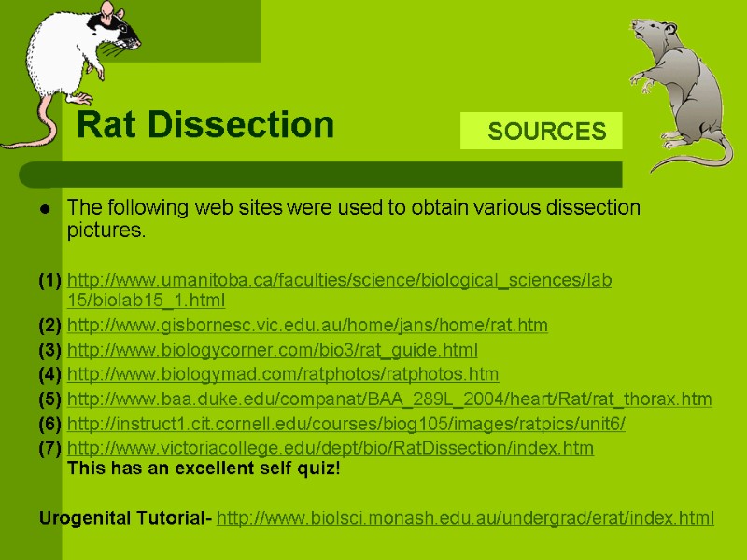Open the biologymad.com ratphotos link
This screenshot has height=560, width=747.
click(283, 374)
